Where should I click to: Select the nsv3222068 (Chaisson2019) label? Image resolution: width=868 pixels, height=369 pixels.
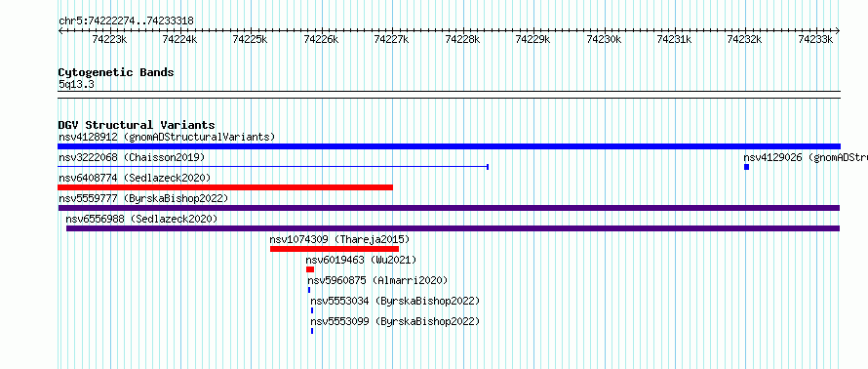click(132, 157)
